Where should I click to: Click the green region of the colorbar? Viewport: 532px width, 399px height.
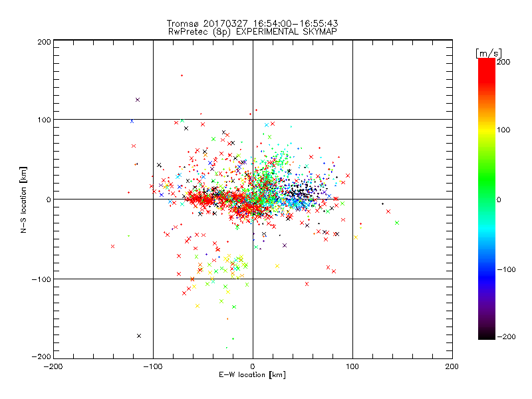tap(487, 180)
